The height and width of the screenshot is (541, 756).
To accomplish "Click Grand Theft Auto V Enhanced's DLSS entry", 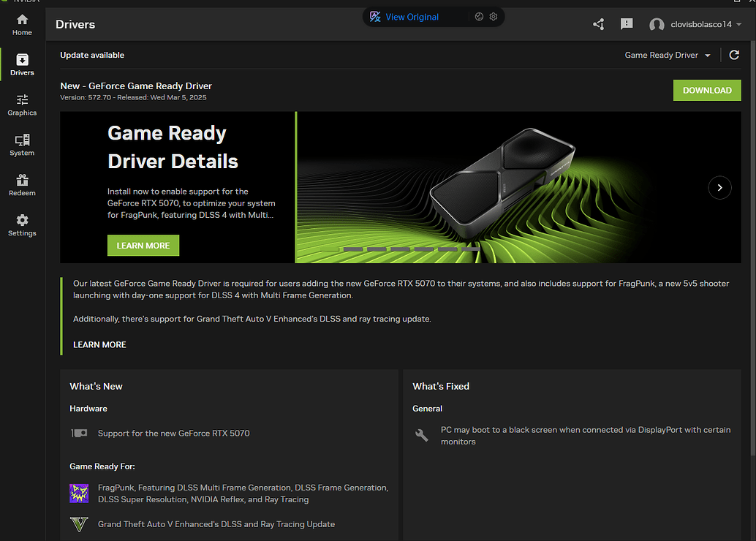I will click(216, 524).
